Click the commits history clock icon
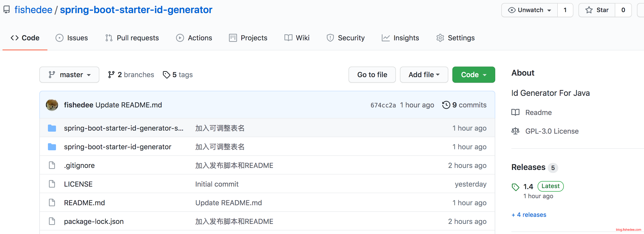Screen dimensions: 644x234 pos(446,105)
